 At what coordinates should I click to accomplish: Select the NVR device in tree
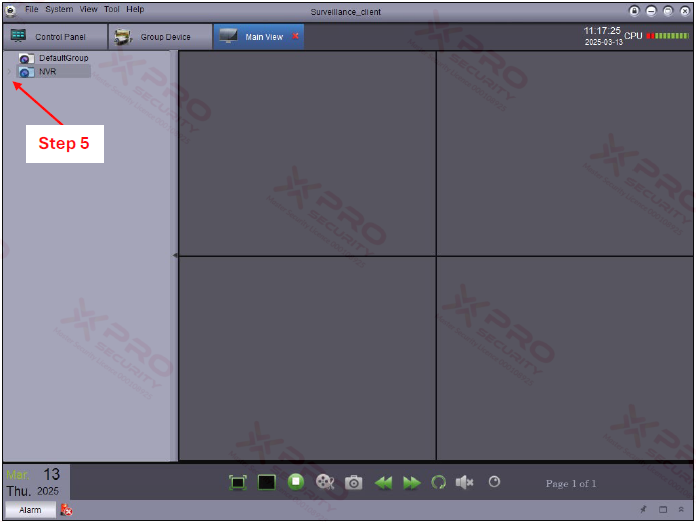[53, 71]
